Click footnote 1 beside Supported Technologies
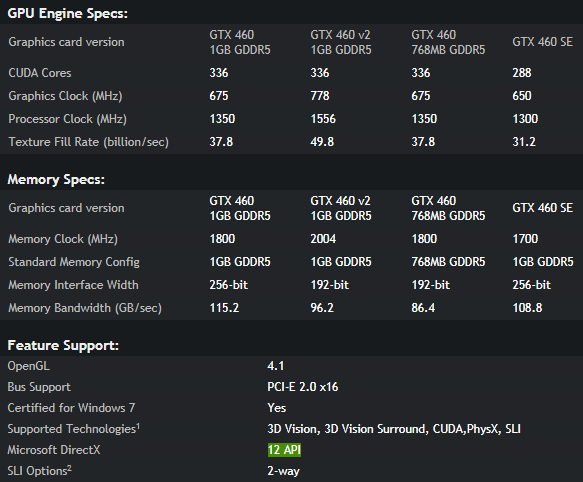 (x=138, y=425)
